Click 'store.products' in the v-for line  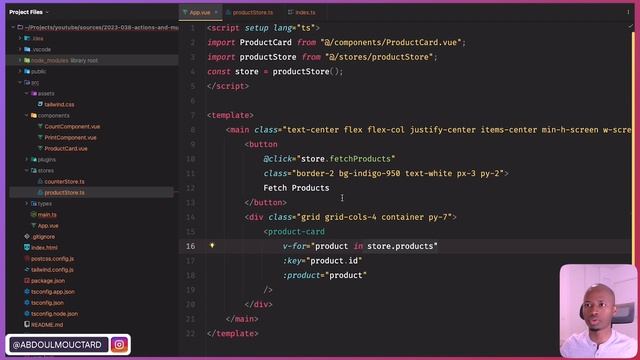coord(400,246)
